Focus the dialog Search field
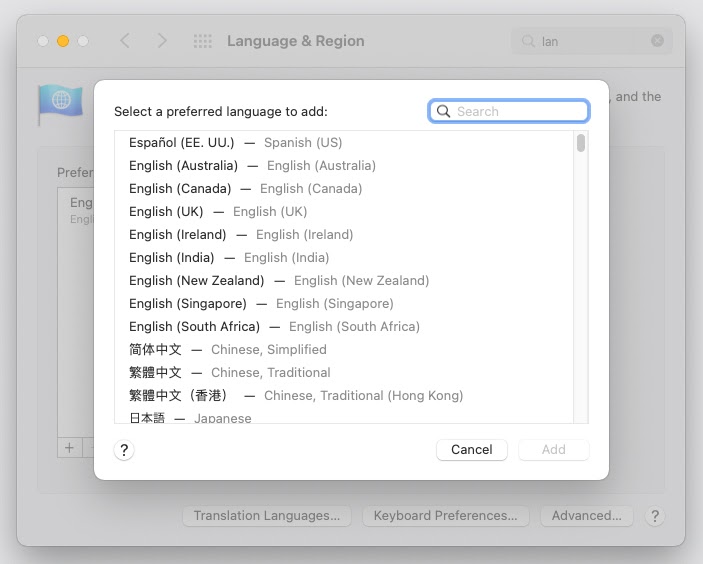Image resolution: width=703 pixels, height=564 pixels. tap(508, 111)
